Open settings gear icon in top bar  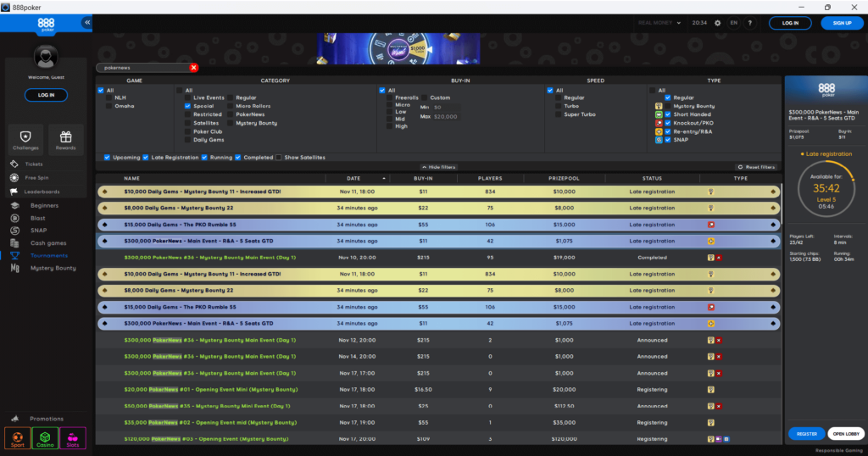[717, 23]
